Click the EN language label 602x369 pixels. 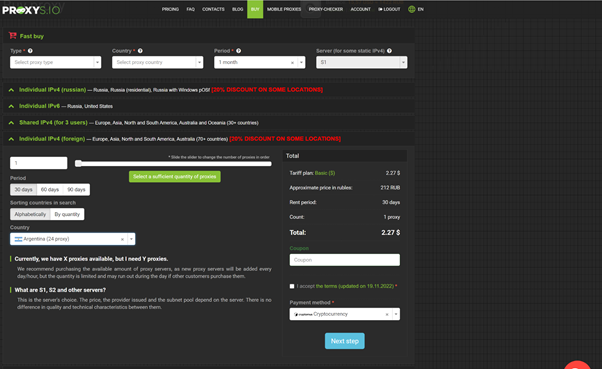click(421, 9)
